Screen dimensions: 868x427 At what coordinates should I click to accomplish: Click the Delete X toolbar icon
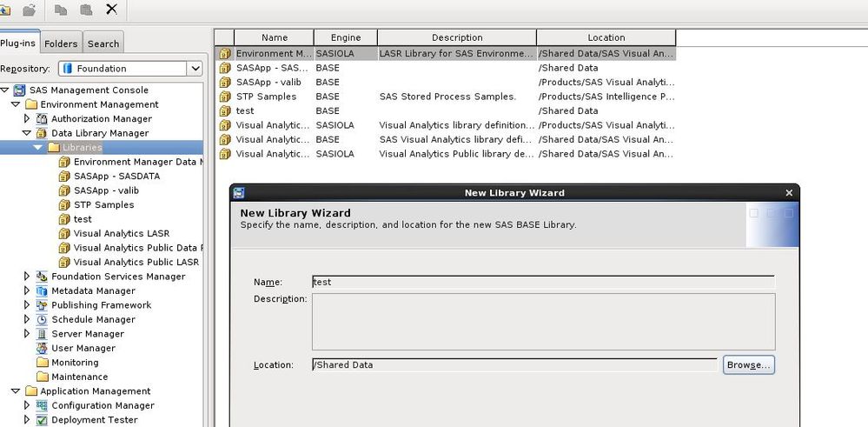click(x=111, y=9)
